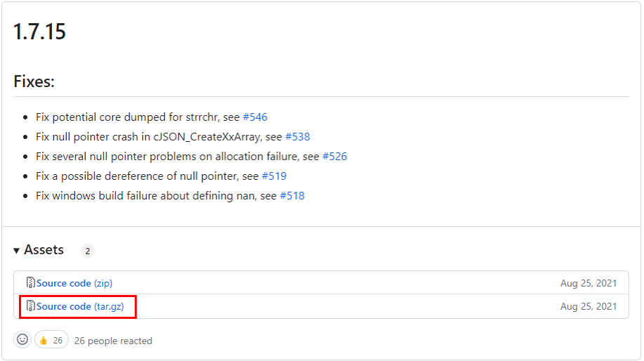Viewport: 644px width, 361px height.
Task: Download the Source code (tar.gz) archive
Action: coord(79,306)
